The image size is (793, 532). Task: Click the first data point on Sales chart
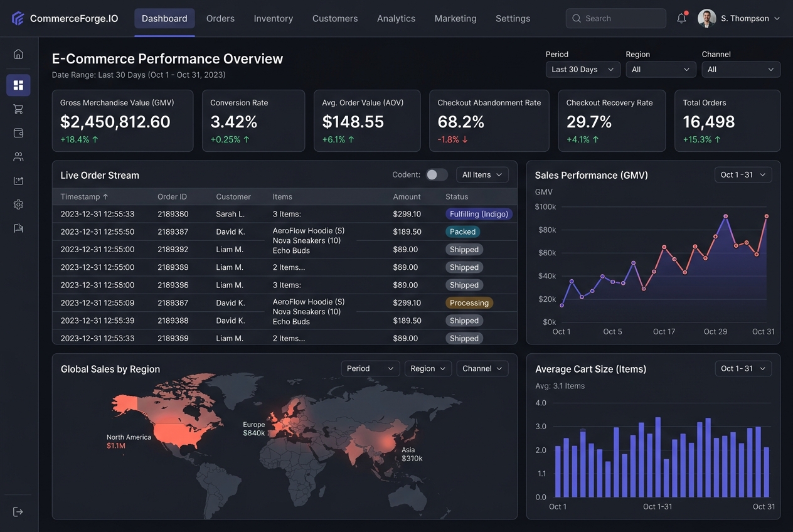561,305
